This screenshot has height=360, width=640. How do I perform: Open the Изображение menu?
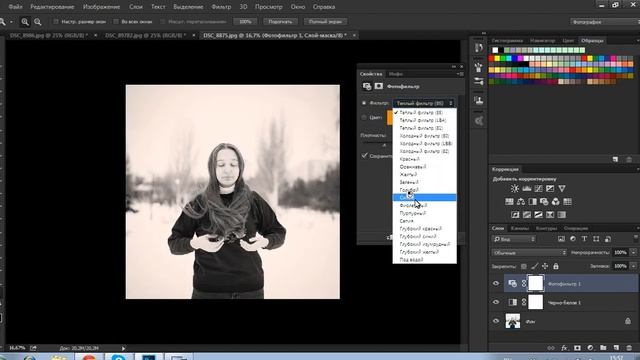(x=101, y=7)
